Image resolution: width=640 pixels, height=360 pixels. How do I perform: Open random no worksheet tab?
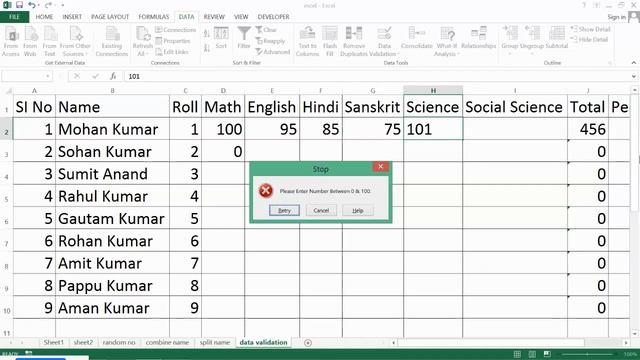tap(119, 342)
